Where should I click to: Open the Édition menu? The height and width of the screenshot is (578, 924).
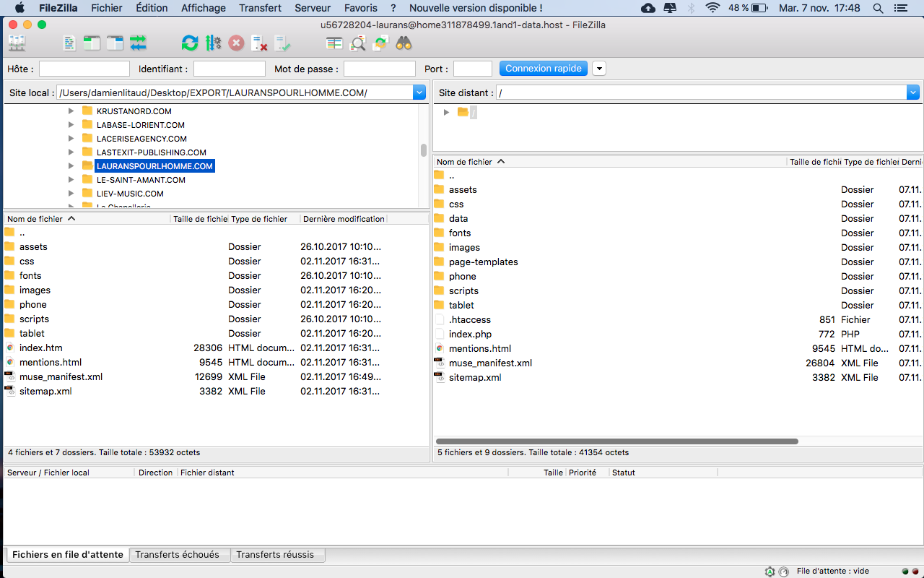coord(152,8)
